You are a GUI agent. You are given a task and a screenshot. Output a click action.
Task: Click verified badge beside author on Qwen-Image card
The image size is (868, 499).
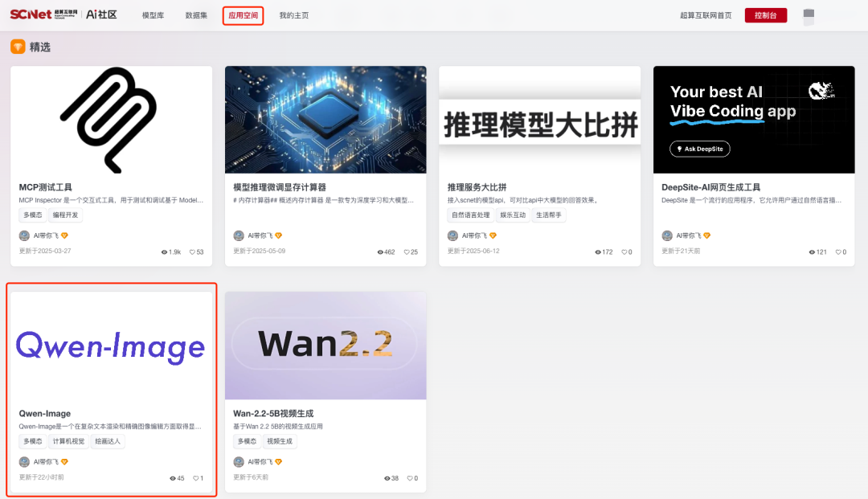click(x=64, y=462)
